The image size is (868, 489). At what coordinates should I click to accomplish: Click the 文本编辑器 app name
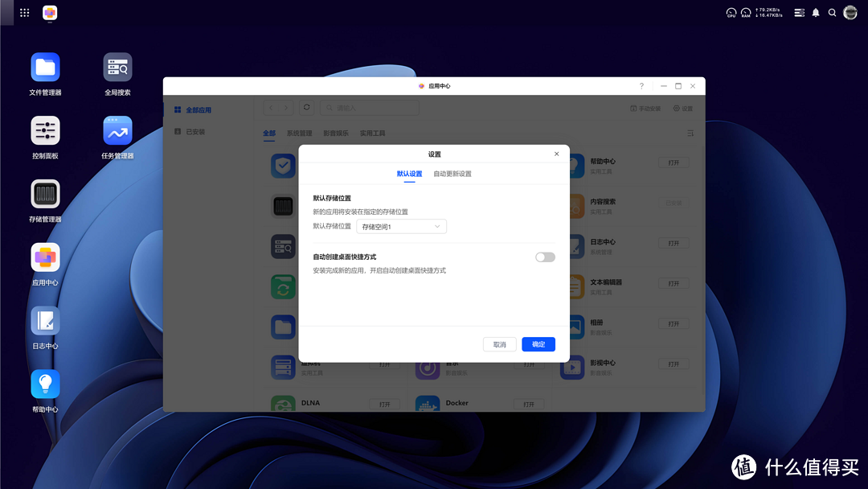[606, 282]
